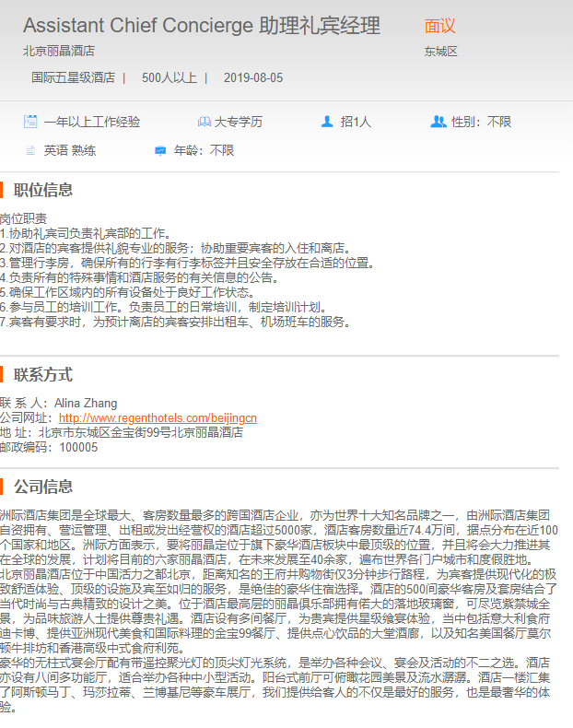
Task: Click the 联系方式 section heading
Action: pos(43,375)
